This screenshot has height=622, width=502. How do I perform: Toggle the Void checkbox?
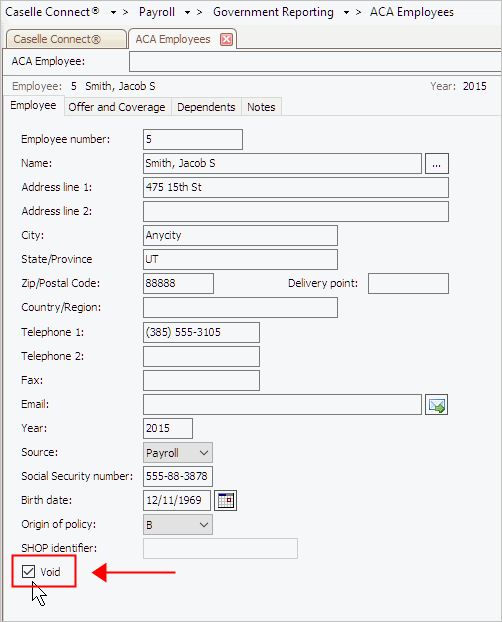pos(29,572)
